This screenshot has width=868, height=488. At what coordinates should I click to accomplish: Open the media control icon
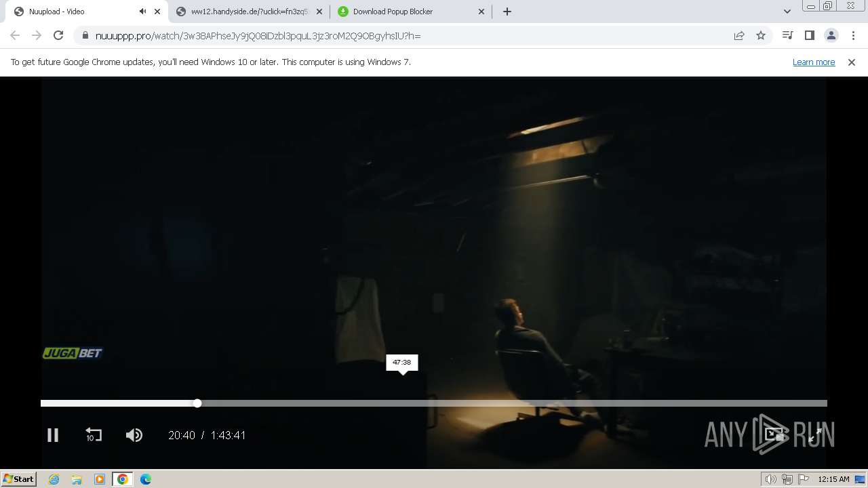click(x=787, y=35)
